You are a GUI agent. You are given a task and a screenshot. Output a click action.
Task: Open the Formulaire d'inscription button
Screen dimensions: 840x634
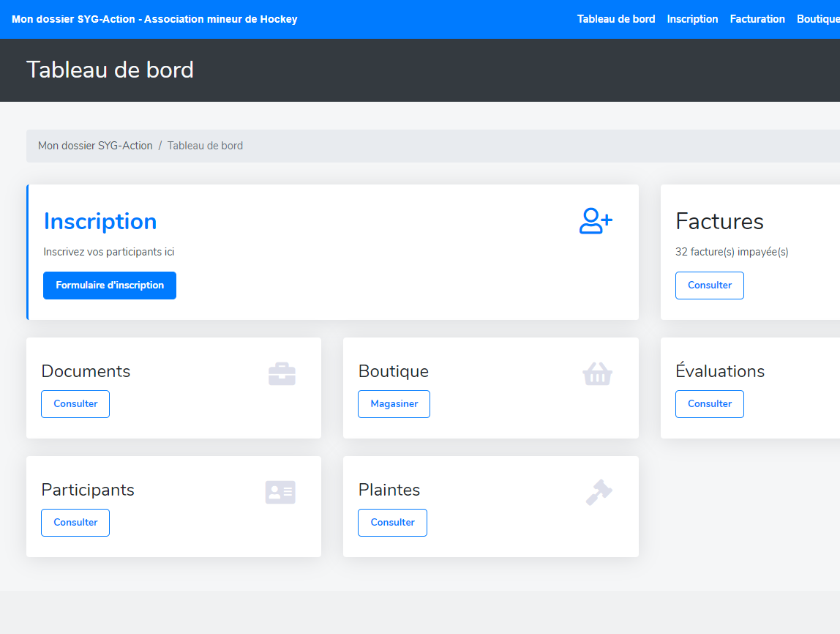coord(110,286)
